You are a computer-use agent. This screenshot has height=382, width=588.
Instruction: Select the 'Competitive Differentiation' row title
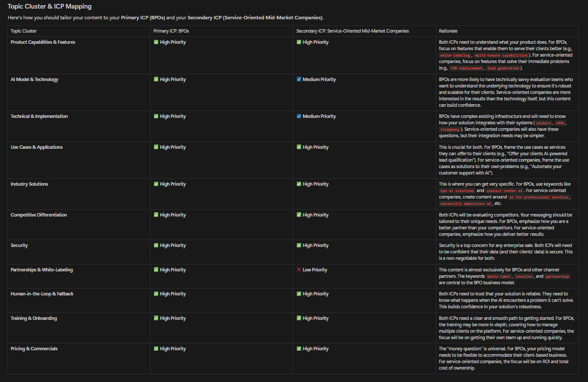pos(39,215)
